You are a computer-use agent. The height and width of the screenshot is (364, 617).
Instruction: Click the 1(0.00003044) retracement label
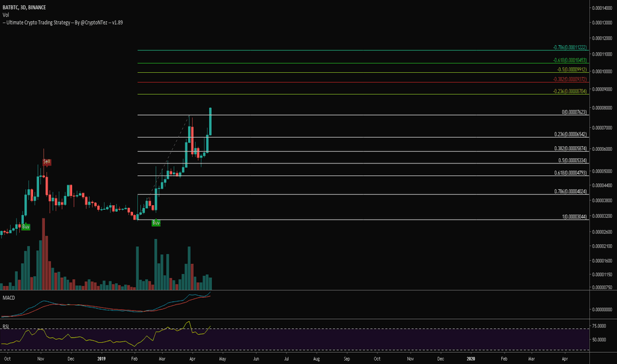[x=574, y=217]
